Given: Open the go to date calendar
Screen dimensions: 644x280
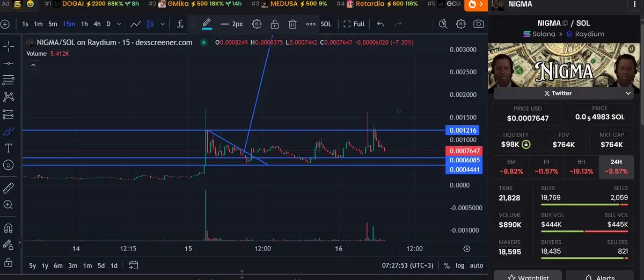Looking at the screenshot, I should click(133, 265).
